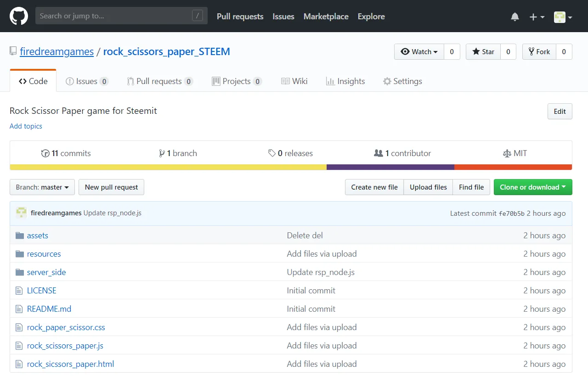Click Find file button
The height and width of the screenshot is (376, 588).
tap(471, 187)
